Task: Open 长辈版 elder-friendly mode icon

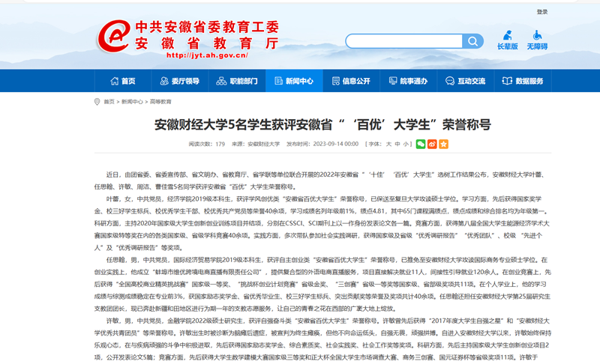Action: coord(508,40)
